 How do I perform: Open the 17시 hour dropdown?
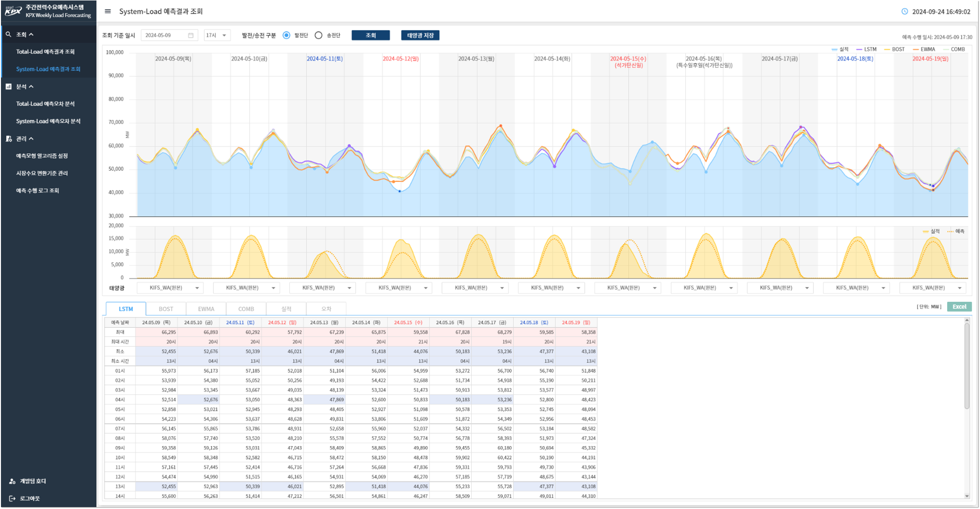[x=217, y=35]
